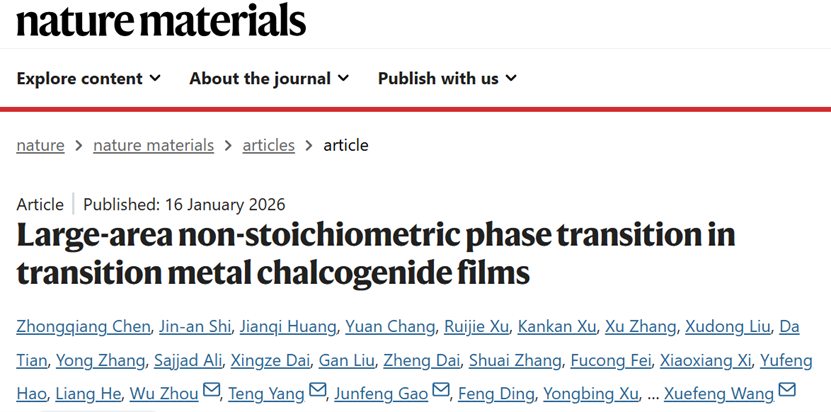Navigate to the articles breadcrumb
The image size is (831, 412).
(x=268, y=145)
